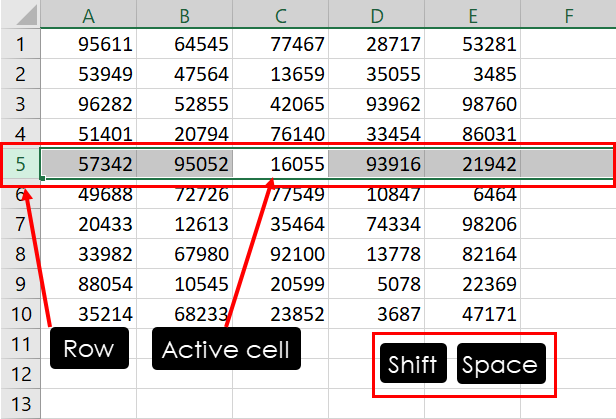Click the highlighted row 5 header
This screenshot has height=419, width=616.
tap(20, 164)
